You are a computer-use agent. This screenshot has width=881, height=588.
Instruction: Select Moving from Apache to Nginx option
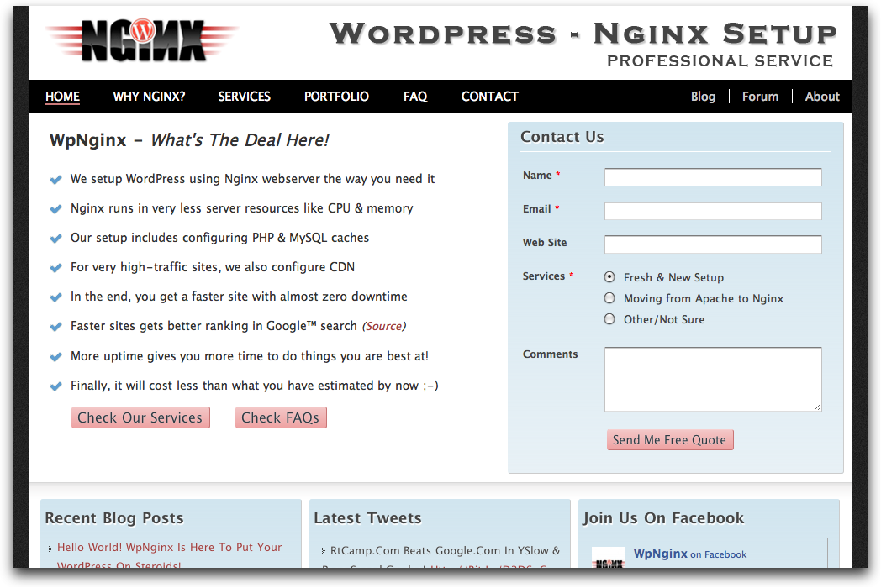(609, 298)
